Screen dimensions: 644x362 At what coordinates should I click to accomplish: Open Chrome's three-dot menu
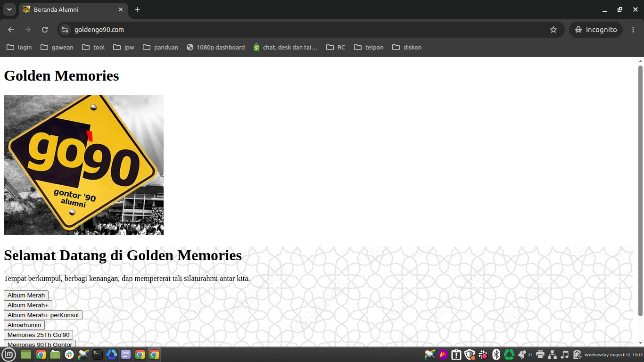[x=633, y=30]
